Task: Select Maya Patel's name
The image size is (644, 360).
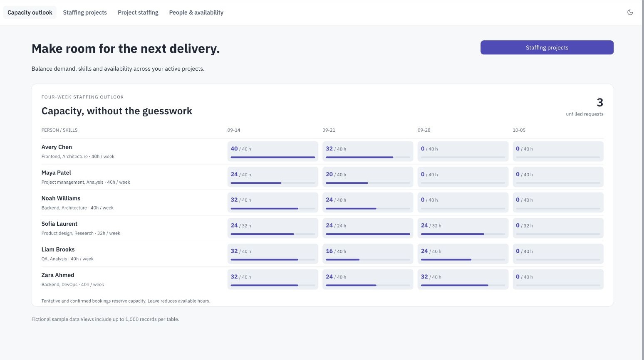Action: (x=56, y=173)
